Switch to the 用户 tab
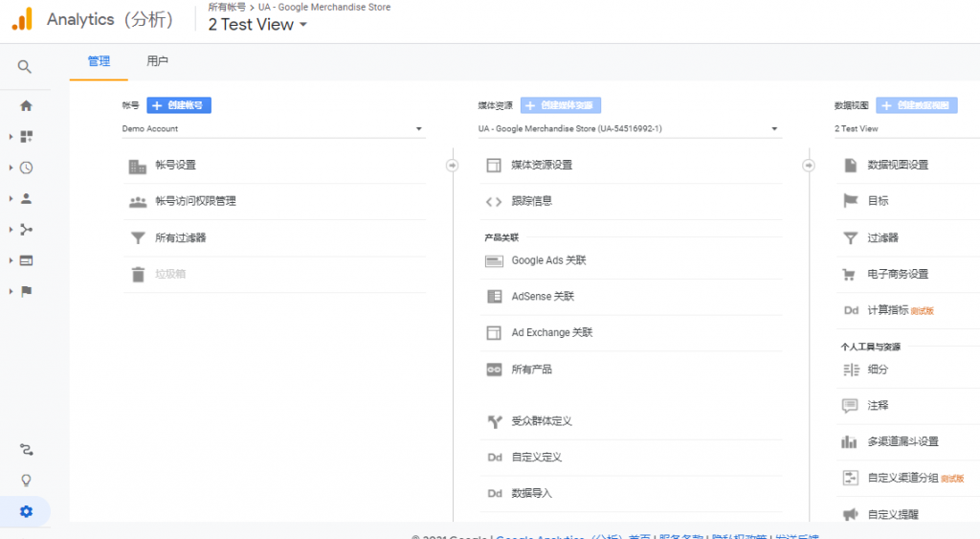Viewport: 980px width, 539px height. pyautogui.click(x=157, y=61)
